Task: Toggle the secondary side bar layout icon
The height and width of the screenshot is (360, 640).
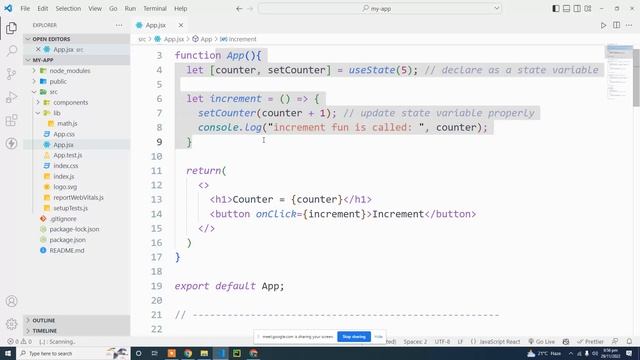Action: pyautogui.click(x=577, y=8)
